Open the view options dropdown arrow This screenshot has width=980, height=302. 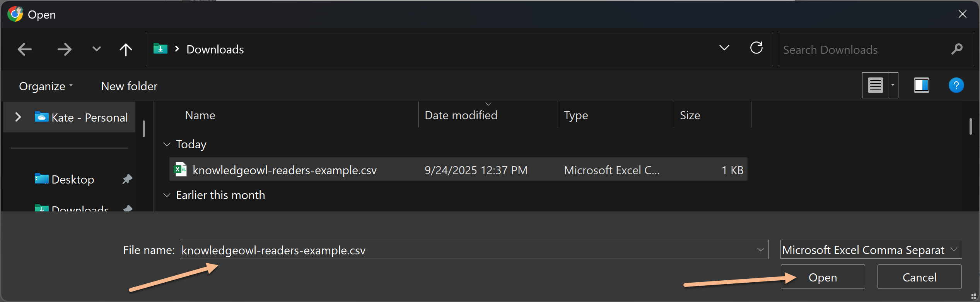(893, 85)
